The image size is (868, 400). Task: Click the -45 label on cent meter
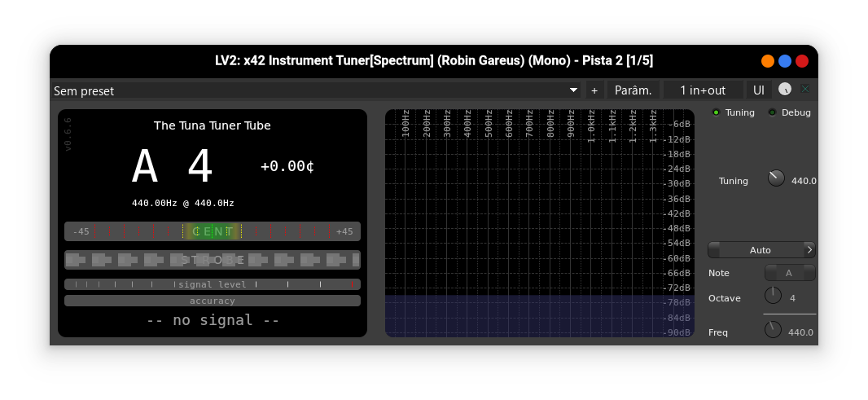[81, 231]
